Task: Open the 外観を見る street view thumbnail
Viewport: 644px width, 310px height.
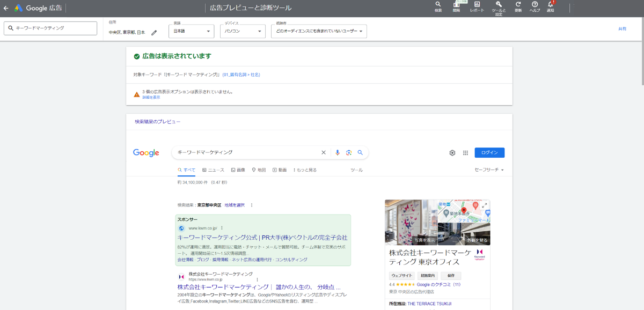Action: coord(464,234)
